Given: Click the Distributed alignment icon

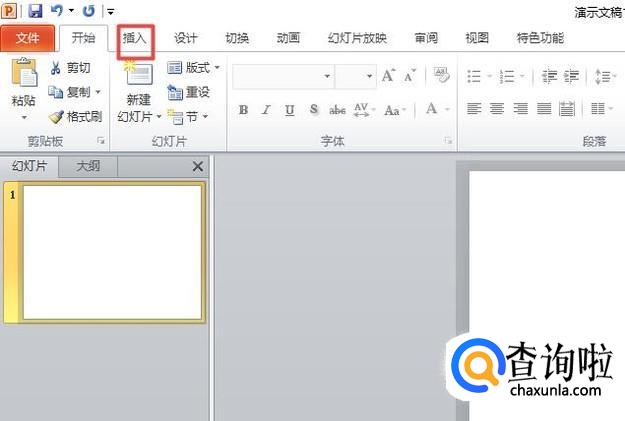Looking at the screenshot, I should click(567, 108).
